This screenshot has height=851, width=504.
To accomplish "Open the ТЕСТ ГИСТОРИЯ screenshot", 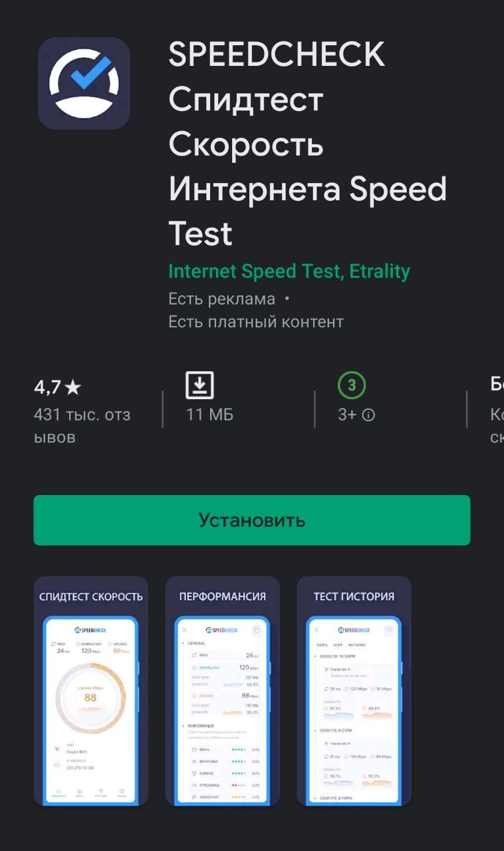I will click(354, 691).
